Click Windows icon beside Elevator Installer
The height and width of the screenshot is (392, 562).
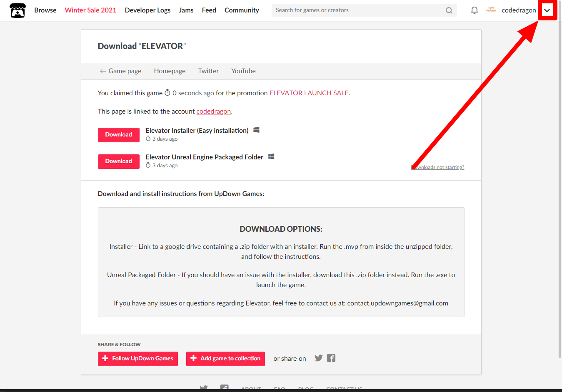pos(257,130)
